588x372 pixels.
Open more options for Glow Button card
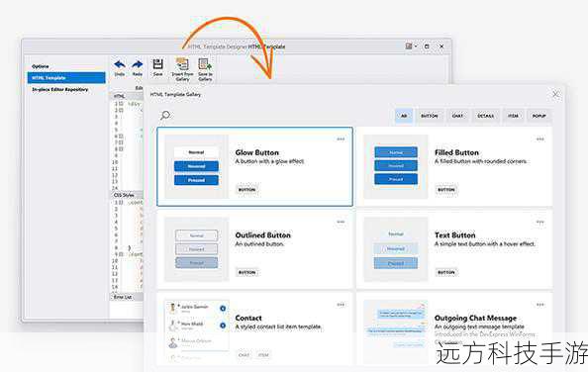click(x=341, y=139)
